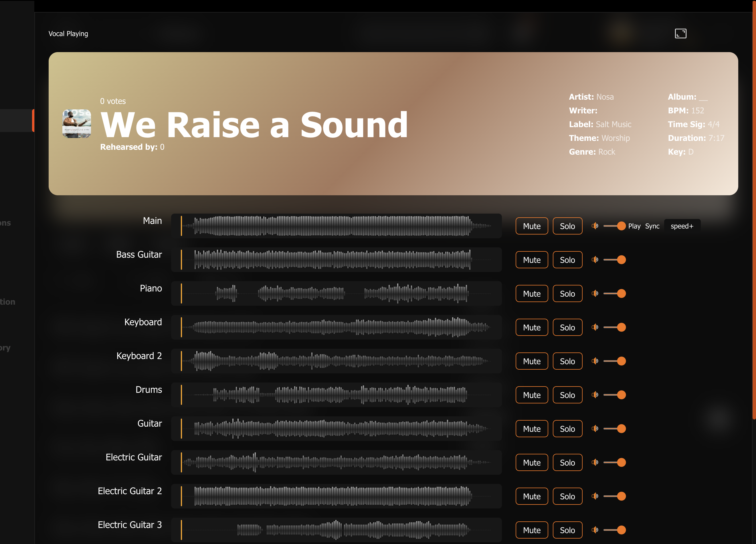Click the Guitar track volume slider
Screen dimensions: 756x544
point(614,429)
